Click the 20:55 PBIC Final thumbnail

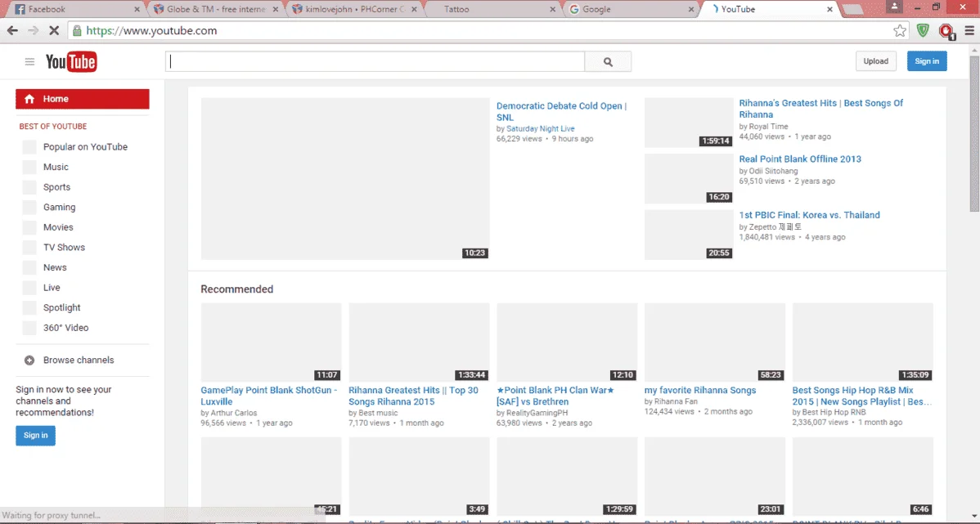click(x=689, y=235)
